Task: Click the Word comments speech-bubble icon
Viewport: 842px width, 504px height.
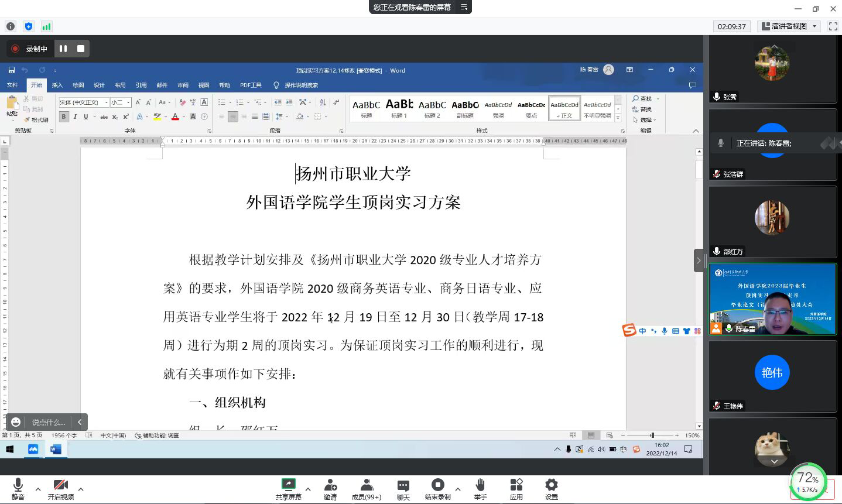Action: point(693,85)
